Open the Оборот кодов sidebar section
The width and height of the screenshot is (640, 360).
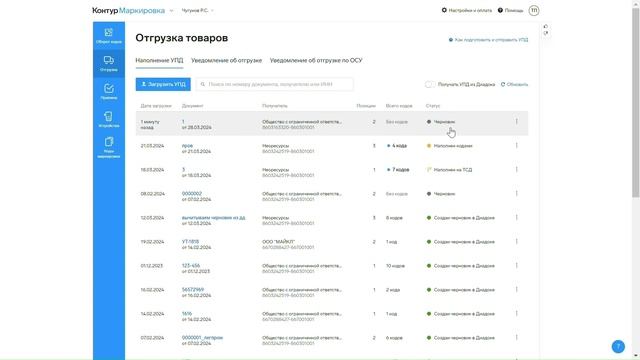[x=109, y=36]
